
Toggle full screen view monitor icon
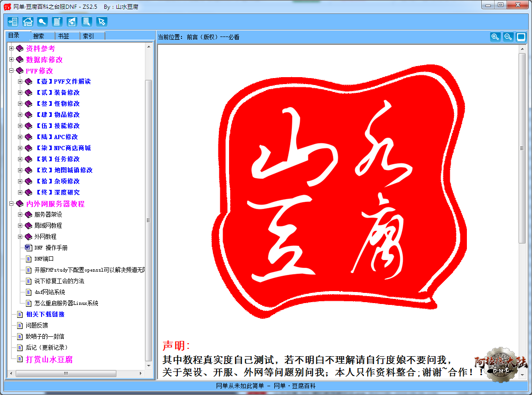[x=521, y=37]
